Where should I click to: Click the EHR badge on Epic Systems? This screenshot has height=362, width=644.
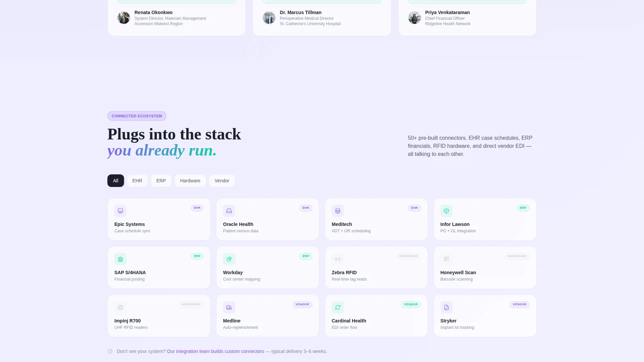click(x=197, y=208)
